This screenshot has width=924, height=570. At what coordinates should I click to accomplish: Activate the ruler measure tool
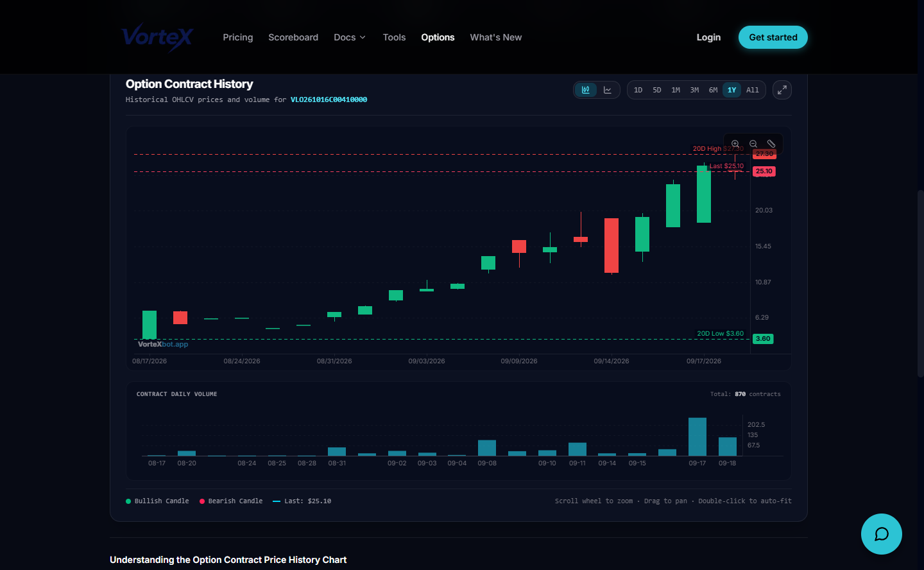pyautogui.click(x=771, y=144)
